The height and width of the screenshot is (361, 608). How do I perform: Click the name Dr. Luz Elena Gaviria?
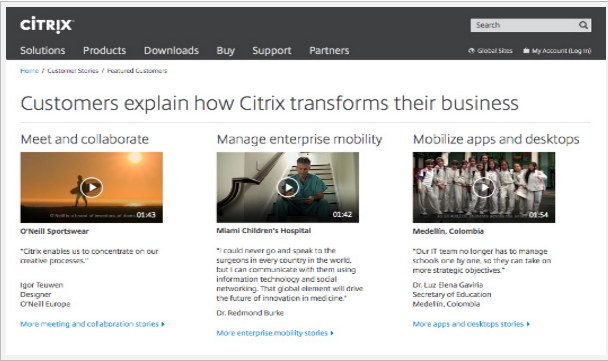click(448, 285)
